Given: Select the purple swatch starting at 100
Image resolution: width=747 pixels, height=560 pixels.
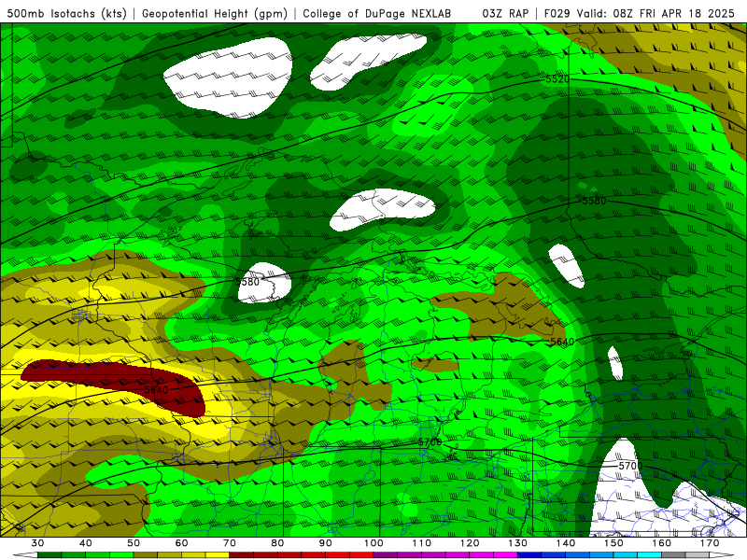Looking at the screenshot, I should pyautogui.click(x=386, y=555).
